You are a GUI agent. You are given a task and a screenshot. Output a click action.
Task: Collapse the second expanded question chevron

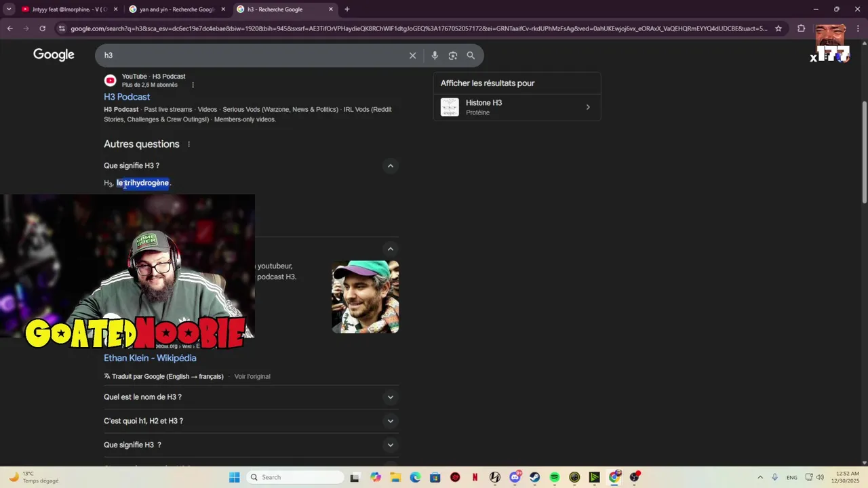[391, 249]
